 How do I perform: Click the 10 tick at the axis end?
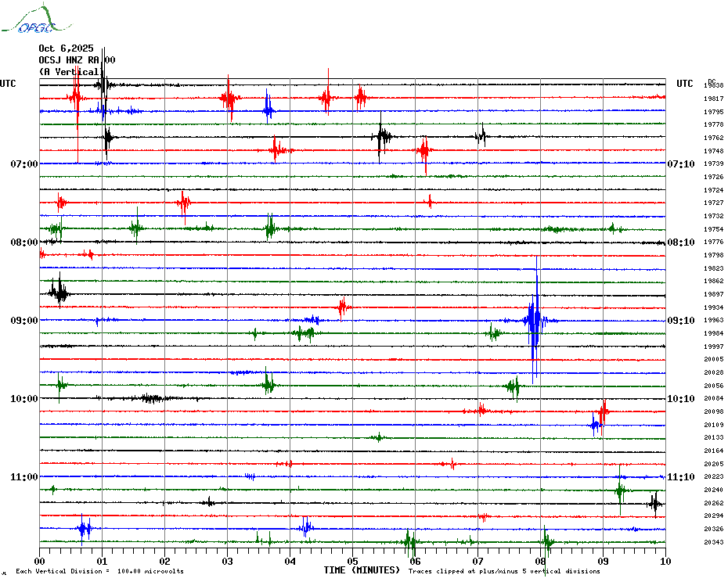click(x=665, y=561)
